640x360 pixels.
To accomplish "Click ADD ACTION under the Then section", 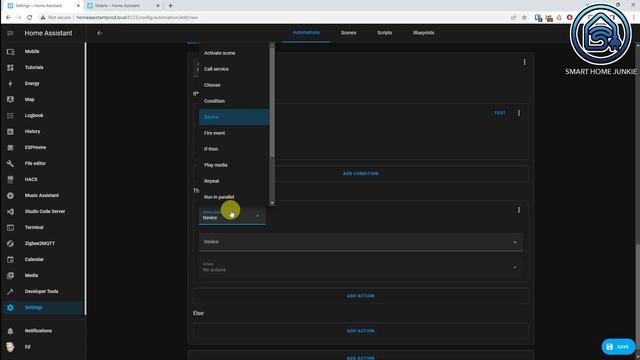I will click(x=360, y=296).
